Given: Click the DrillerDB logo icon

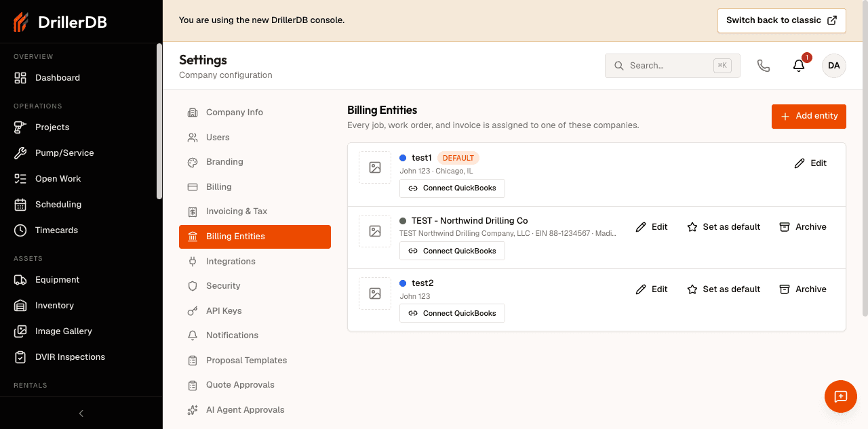Looking at the screenshot, I should click(x=21, y=22).
